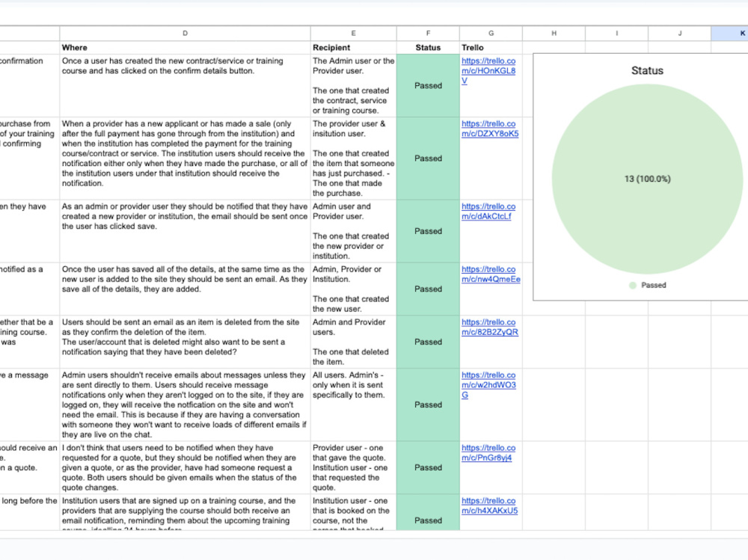This screenshot has height=560, width=748.
Task: Open Trello link ending dAkCtcLf
Action: tap(488, 212)
